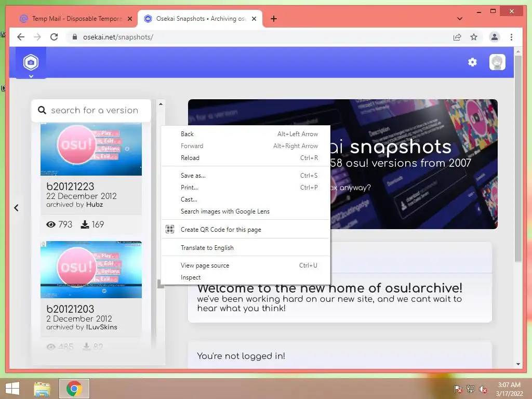Select Reload in the context menu
532x399 pixels.
245,158
